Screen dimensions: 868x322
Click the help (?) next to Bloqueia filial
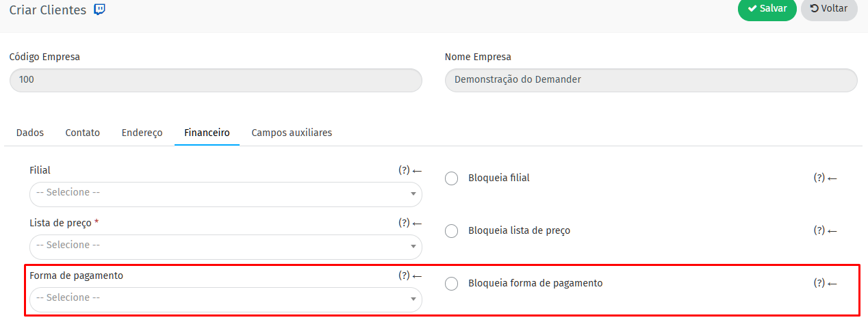(819, 178)
